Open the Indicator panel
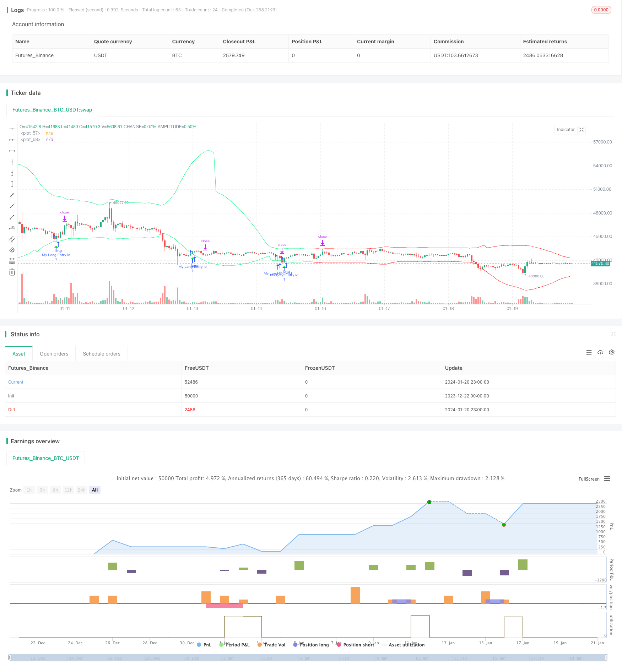Image resolution: width=622 pixels, height=672 pixels. (x=566, y=130)
